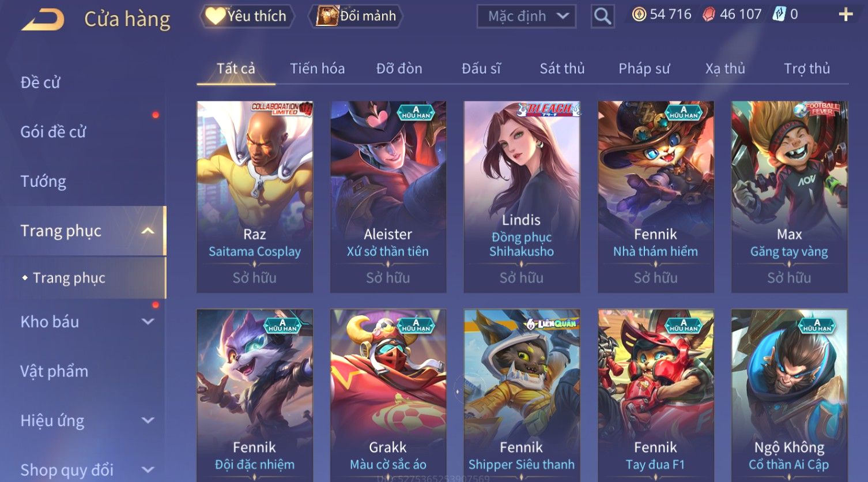
Task: Switch to the Sát thủ tab
Action: tap(562, 69)
